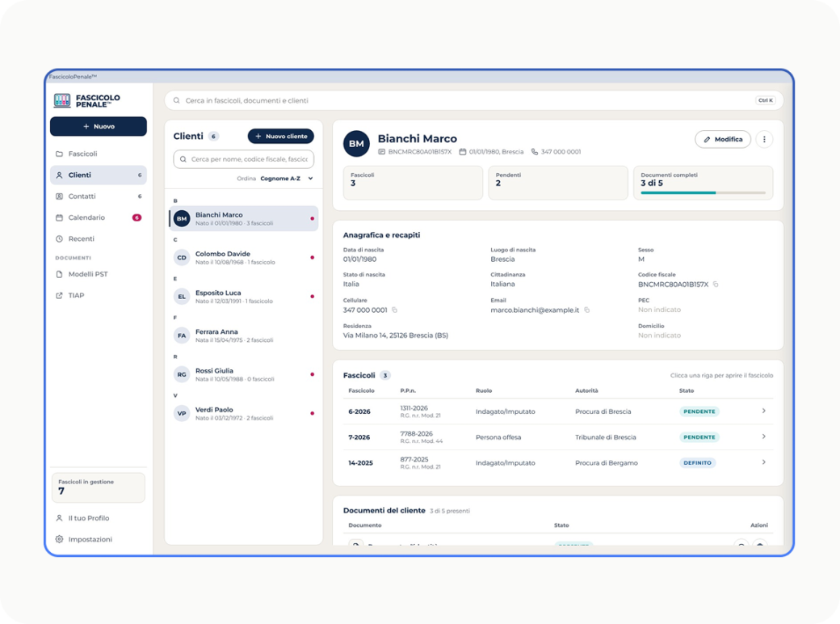Click Procura di Bergamo in the fascicoli table
Screen dimensions: 840x624
[607, 462]
